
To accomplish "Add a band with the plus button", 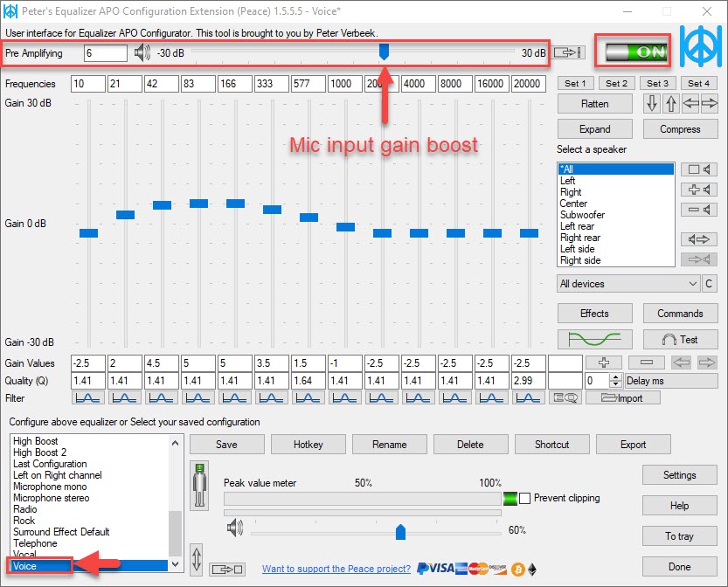I will point(604,363).
